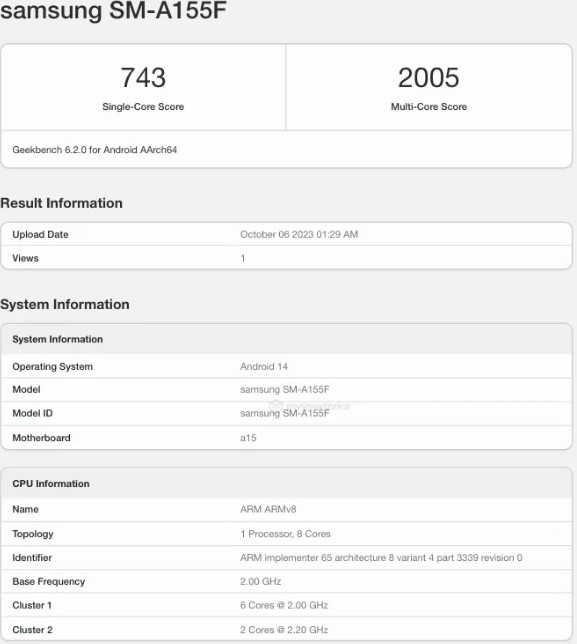This screenshot has height=644, width=577.
Task: Select the Upload Date row label
Action: tap(40, 235)
